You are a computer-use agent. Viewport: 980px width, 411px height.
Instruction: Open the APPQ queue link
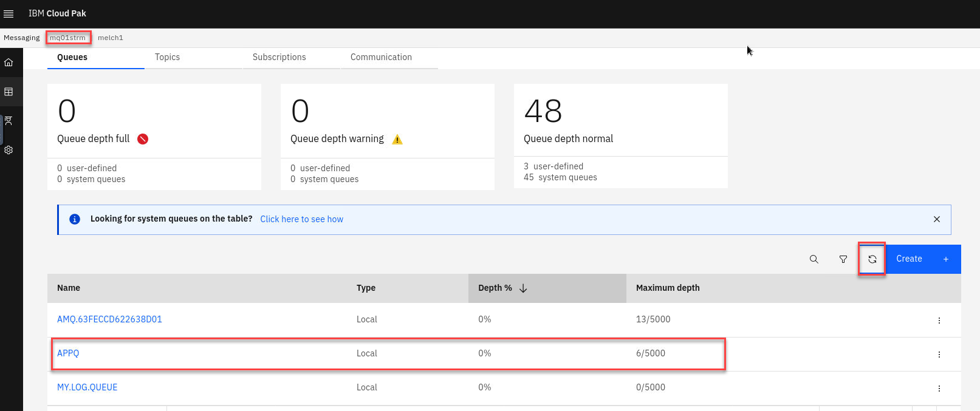(x=68, y=353)
